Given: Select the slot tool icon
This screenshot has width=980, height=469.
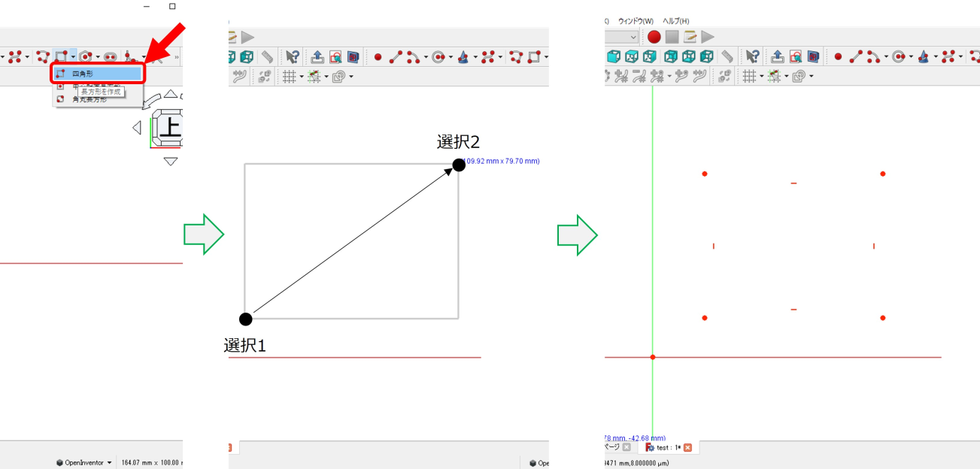Looking at the screenshot, I should pyautogui.click(x=110, y=56).
